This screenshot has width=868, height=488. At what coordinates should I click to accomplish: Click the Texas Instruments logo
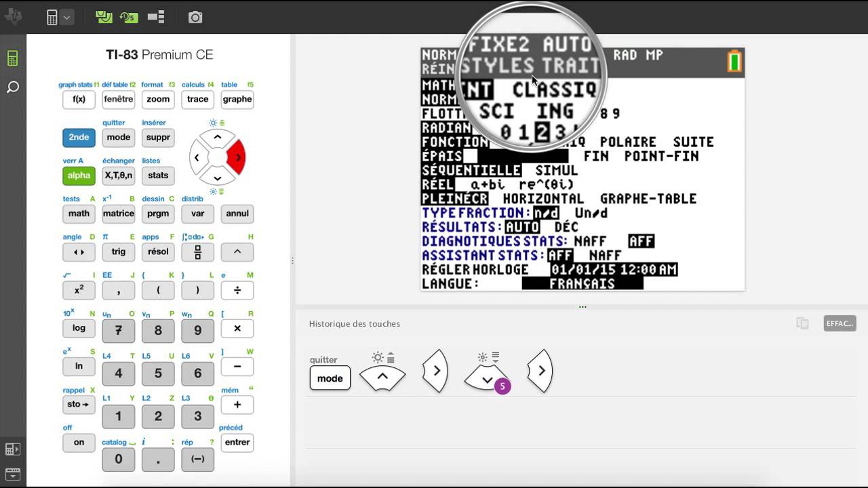pyautogui.click(x=13, y=17)
